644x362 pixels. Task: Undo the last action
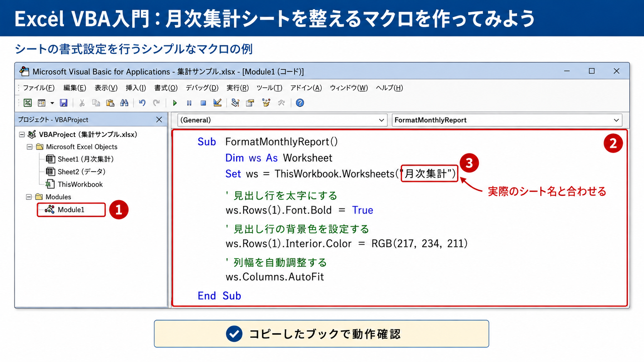click(x=142, y=103)
